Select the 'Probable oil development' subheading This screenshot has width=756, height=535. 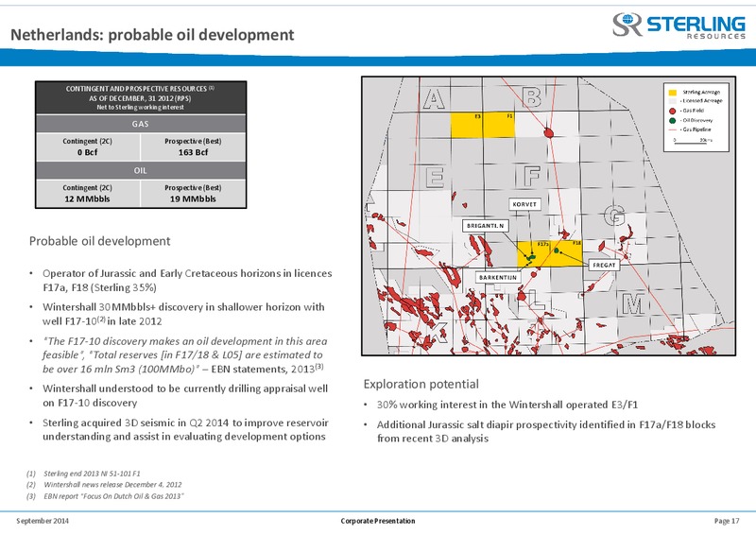coord(100,241)
